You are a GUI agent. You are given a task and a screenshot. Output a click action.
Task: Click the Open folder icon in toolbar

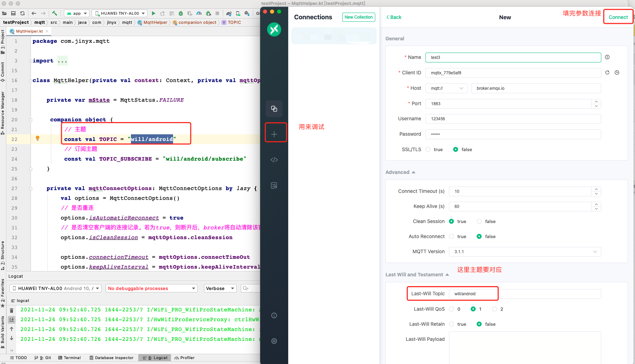coord(4,13)
